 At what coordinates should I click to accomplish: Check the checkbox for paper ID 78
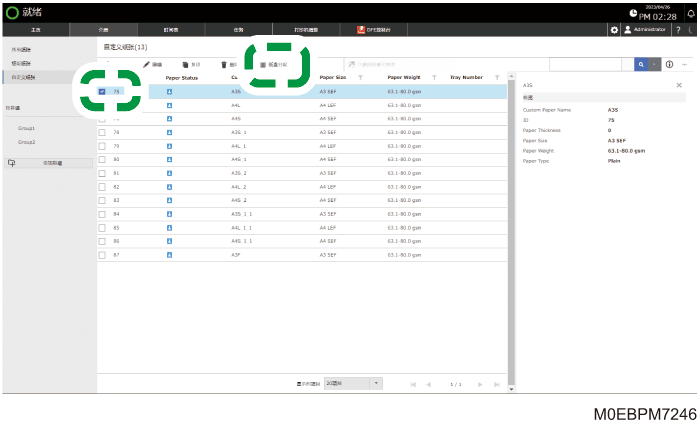click(102, 133)
